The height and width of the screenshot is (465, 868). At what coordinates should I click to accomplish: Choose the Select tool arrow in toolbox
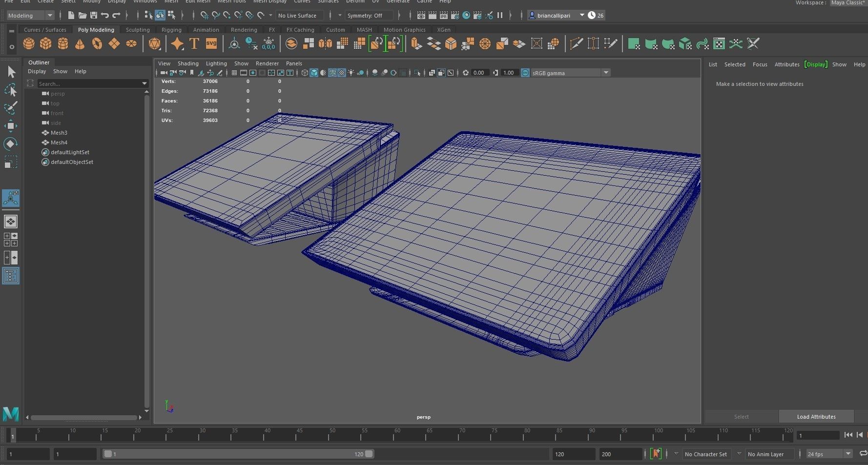point(11,72)
